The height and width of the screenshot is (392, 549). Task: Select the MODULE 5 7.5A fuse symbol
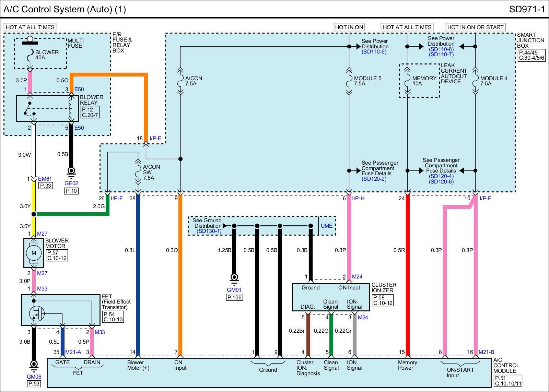point(349,81)
